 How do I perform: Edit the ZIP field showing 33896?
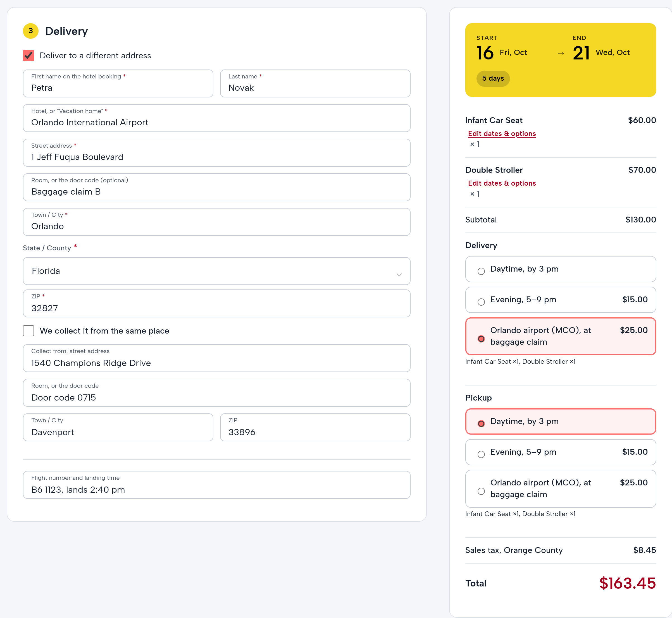(x=315, y=427)
